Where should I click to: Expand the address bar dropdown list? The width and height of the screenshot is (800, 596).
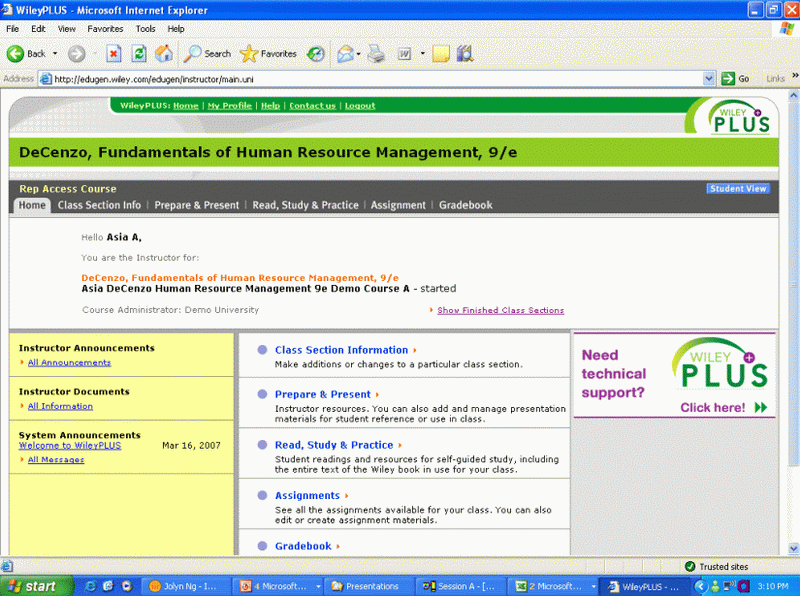point(709,79)
